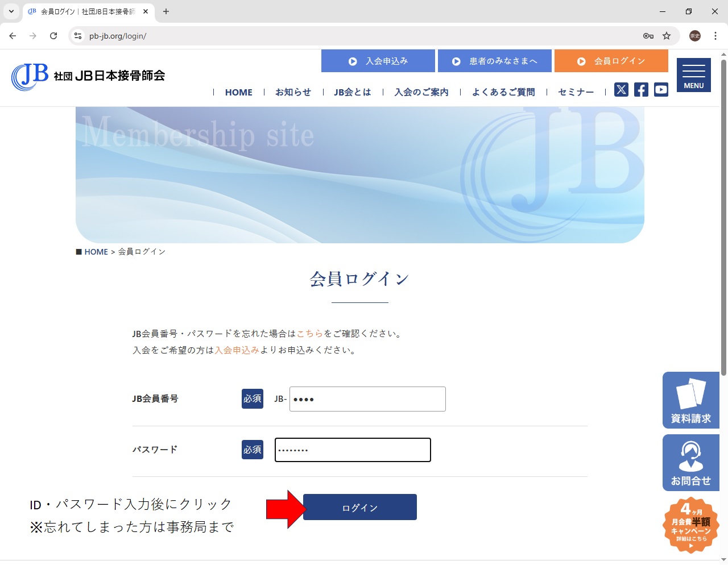728x565 pixels.
Task: Bookmark this page with the star icon
Action: point(667,36)
